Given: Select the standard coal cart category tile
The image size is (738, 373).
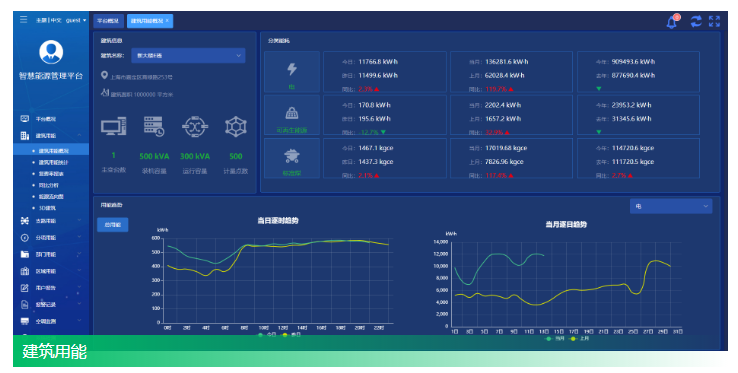Looking at the screenshot, I should pyautogui.click(x=292, y=158).
